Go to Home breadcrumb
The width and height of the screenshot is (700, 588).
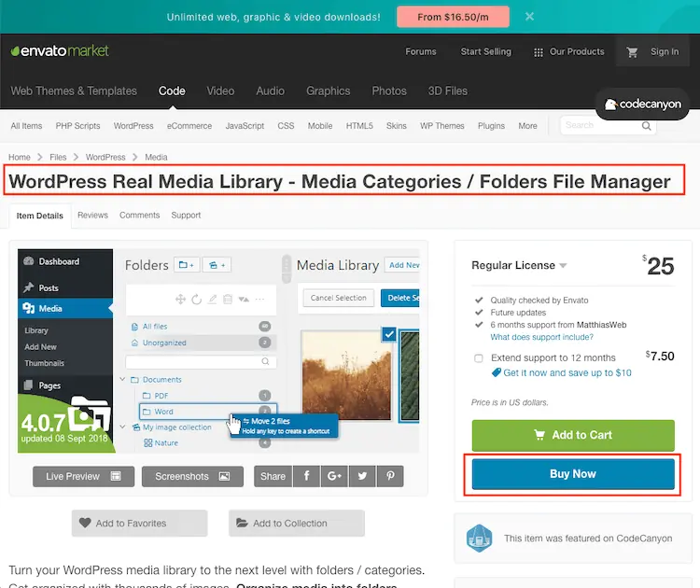pyautogui.click(x=20, y=157)
